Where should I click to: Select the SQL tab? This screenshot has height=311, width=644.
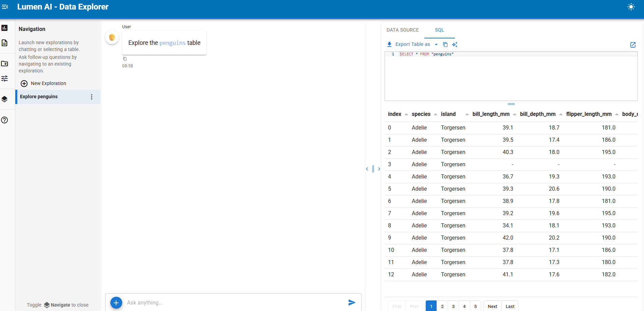tap(439, 30)
